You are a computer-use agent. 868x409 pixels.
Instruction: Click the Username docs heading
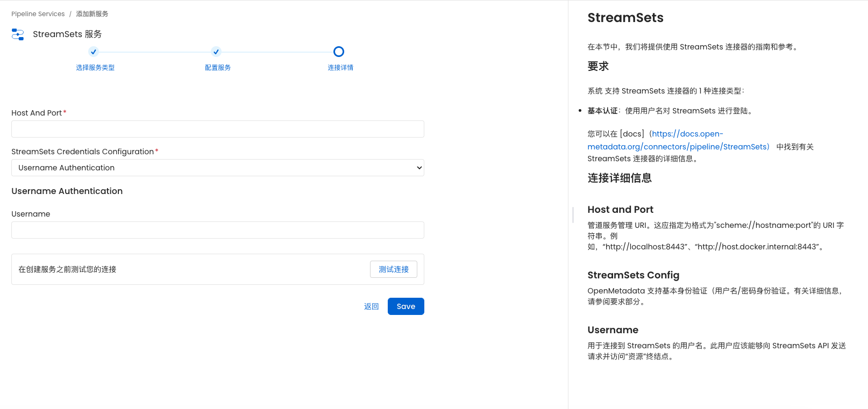(x=613, y=330)
